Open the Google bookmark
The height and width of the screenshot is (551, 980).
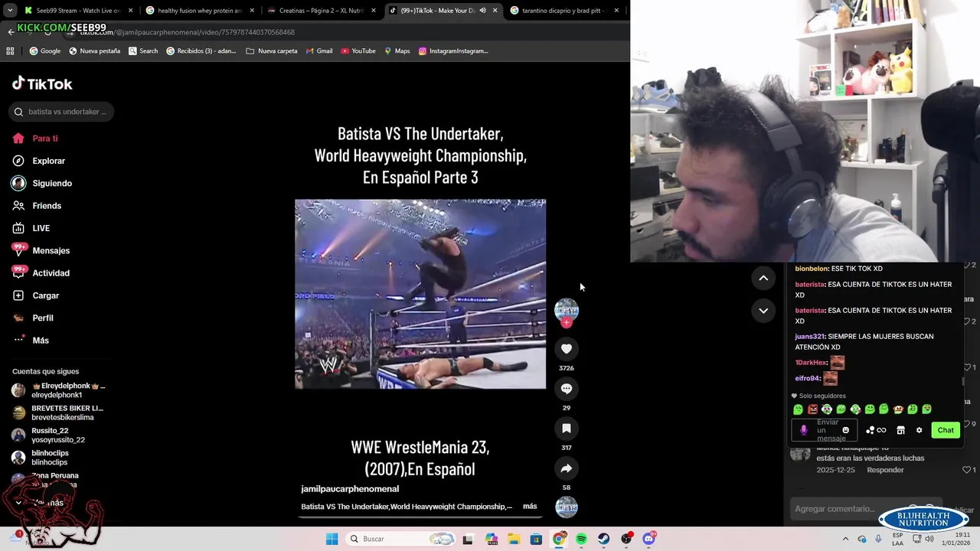[44, 51]
